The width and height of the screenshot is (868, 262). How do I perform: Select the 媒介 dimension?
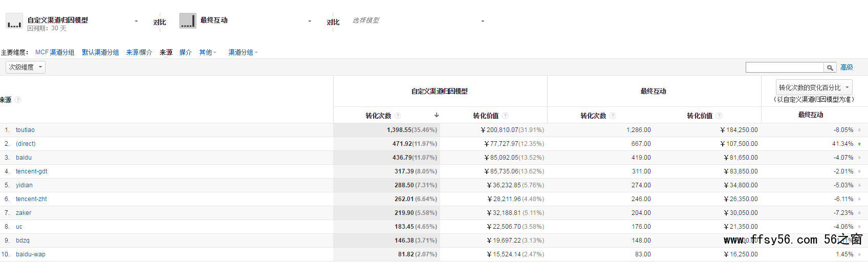(x=185, y=52)
